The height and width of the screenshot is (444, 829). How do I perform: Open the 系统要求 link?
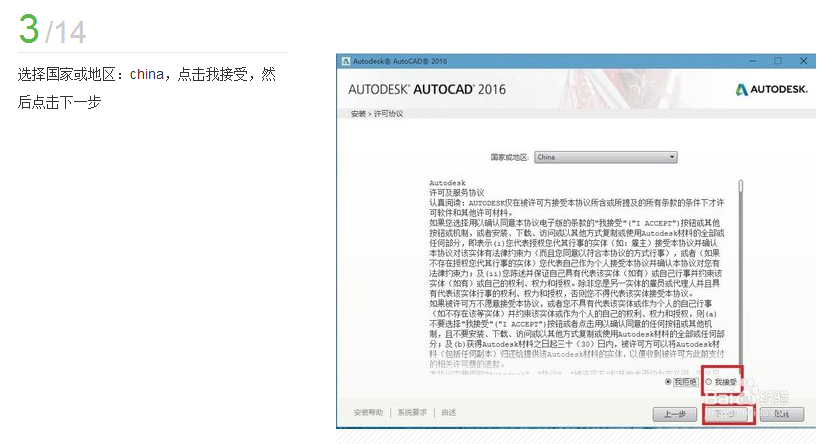[412, 412]
